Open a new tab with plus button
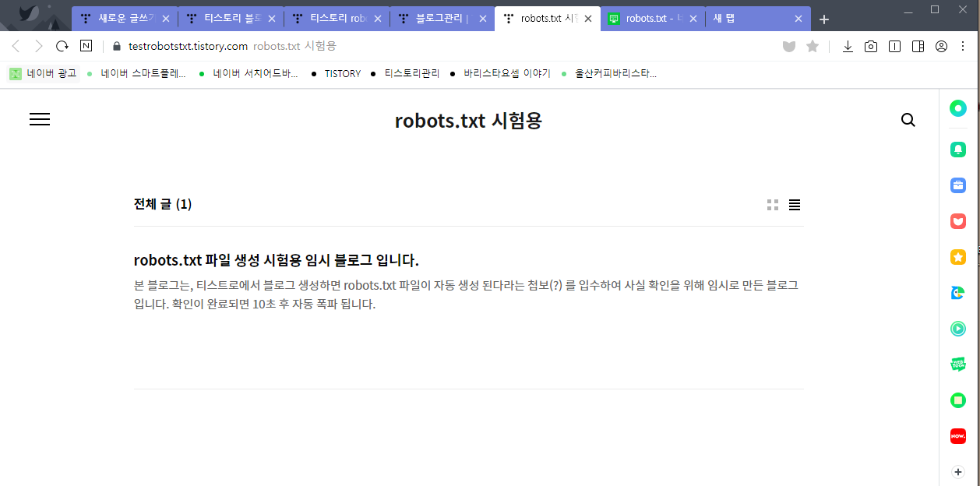Screen dimensions: 980x486 click(x=824, y=19)
